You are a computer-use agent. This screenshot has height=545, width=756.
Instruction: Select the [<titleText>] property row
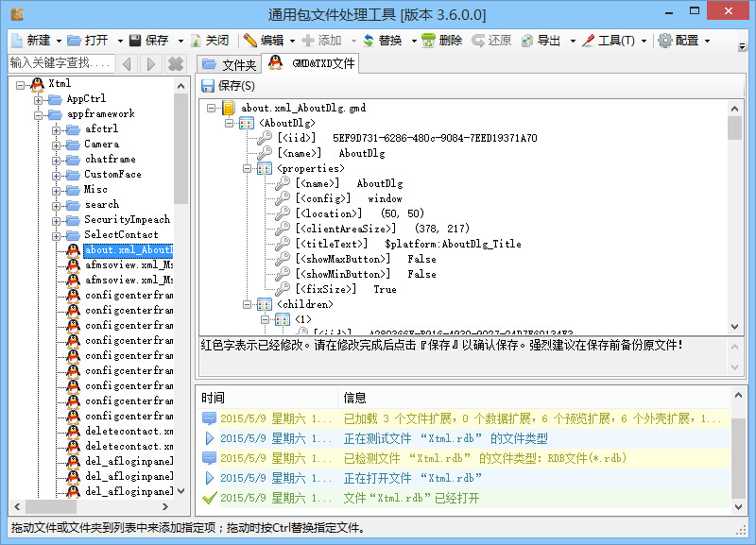tap(408, 244)
